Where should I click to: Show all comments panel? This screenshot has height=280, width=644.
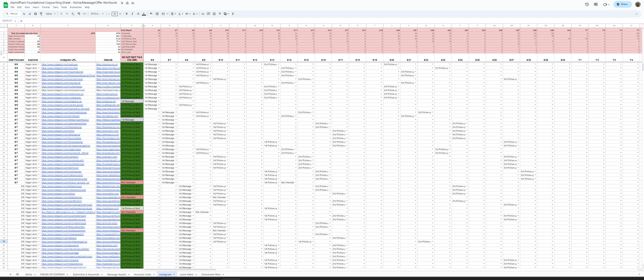pos(596,4)
